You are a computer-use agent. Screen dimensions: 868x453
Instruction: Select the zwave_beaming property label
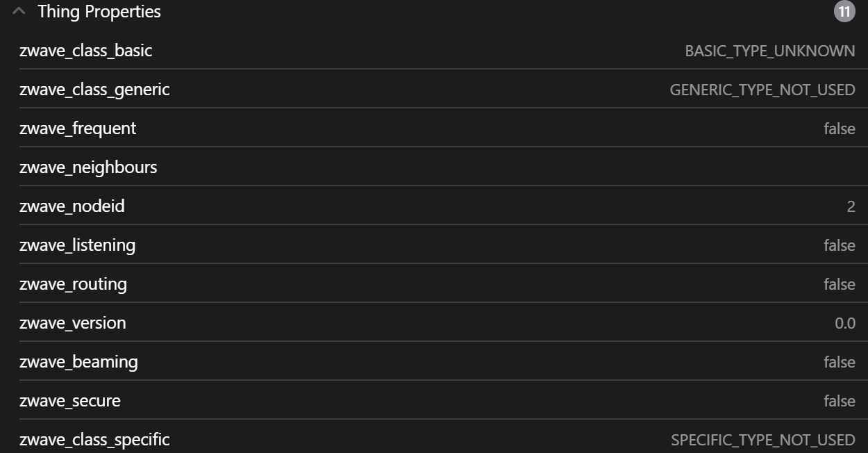coord(78,362)
